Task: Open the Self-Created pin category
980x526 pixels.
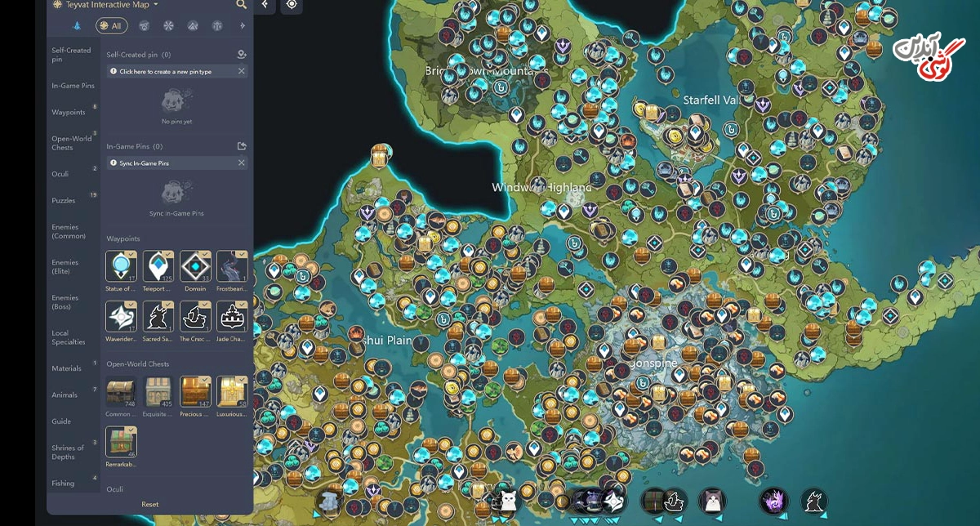Action: [x=72, y=55]
